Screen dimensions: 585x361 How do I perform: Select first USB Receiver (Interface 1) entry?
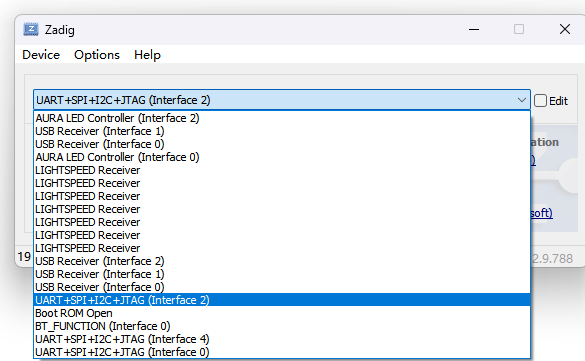coord(282,131)
